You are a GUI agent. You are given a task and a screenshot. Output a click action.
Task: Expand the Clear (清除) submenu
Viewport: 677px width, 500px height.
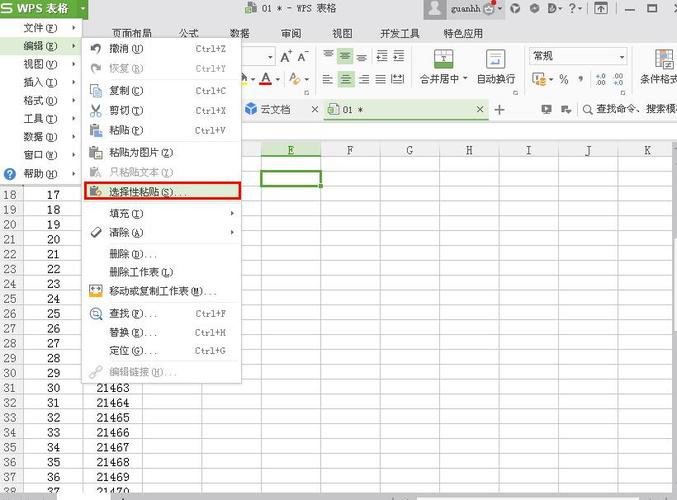coord(161,232)
